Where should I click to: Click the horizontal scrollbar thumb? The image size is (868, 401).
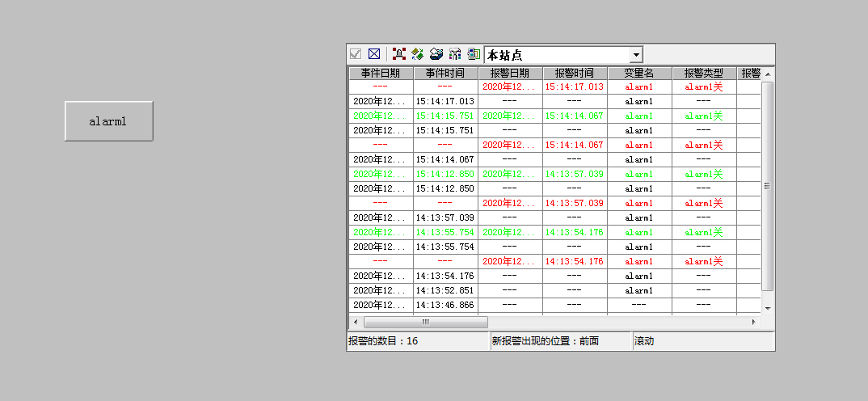coord(426,322)
